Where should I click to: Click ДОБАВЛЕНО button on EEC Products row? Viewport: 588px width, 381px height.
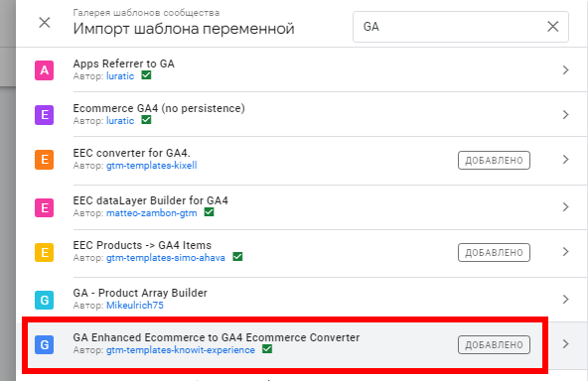point(494,252)
